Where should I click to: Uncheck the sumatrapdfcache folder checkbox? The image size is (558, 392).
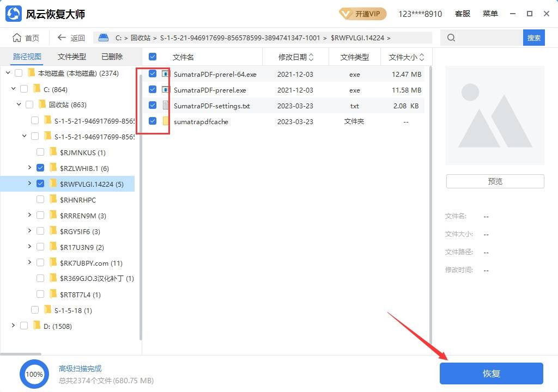(x=153, y=121)
